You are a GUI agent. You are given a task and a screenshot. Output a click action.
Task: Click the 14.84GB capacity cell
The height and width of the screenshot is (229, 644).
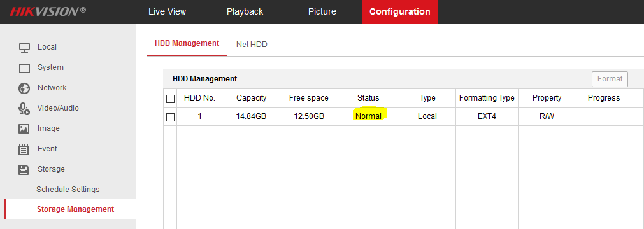coord(252,116)
